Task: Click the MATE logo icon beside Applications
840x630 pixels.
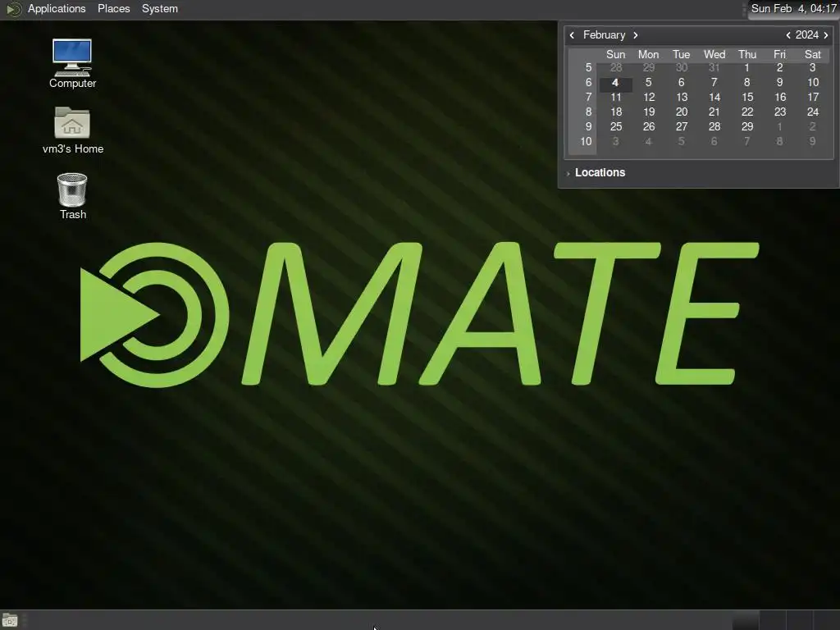Action: click(x=13, y=8)
